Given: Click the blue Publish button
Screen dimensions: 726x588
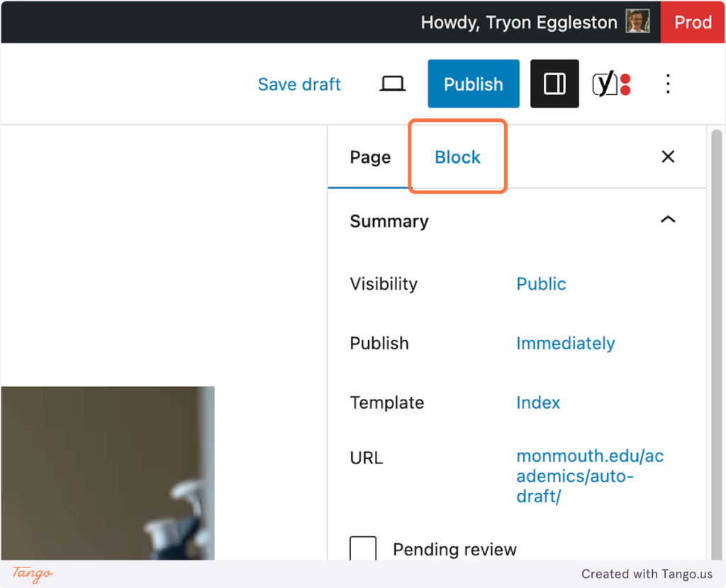Looking at the screenshot, I should [x=473, y=84].
